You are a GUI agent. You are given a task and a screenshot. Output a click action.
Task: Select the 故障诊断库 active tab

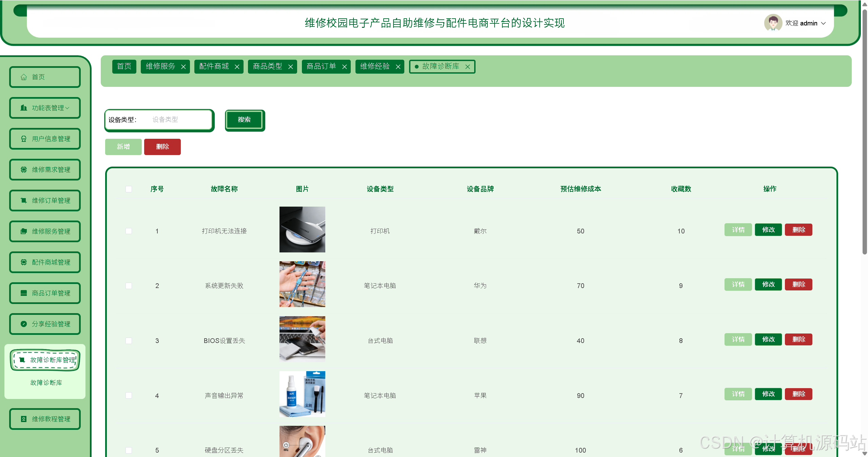[441, 66]
